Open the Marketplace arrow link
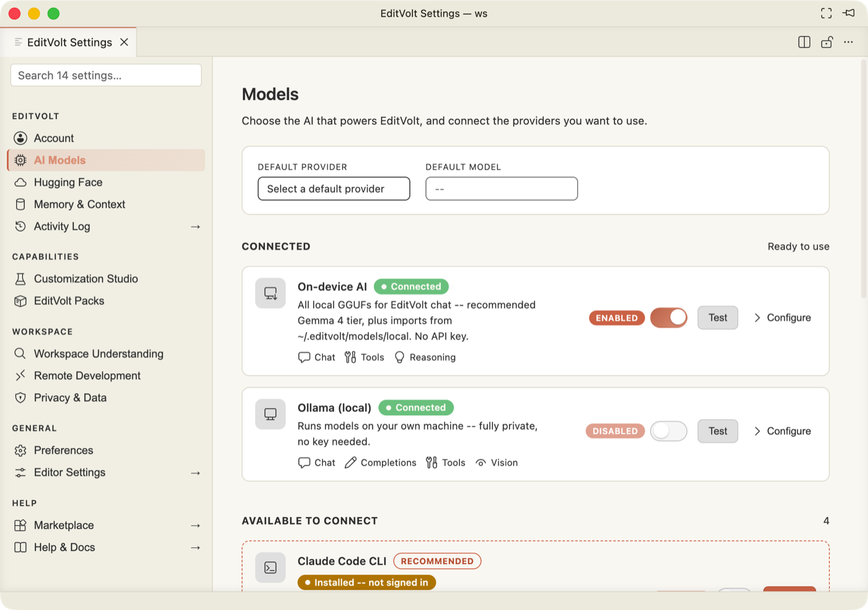Viewport: 868px width, 610px height. 195,526
